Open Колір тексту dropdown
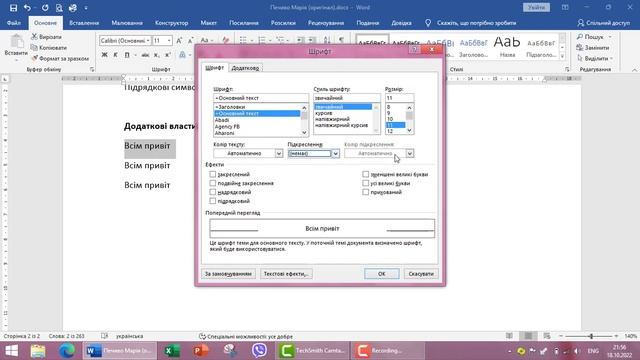640x360 pixels. point(278,153)
